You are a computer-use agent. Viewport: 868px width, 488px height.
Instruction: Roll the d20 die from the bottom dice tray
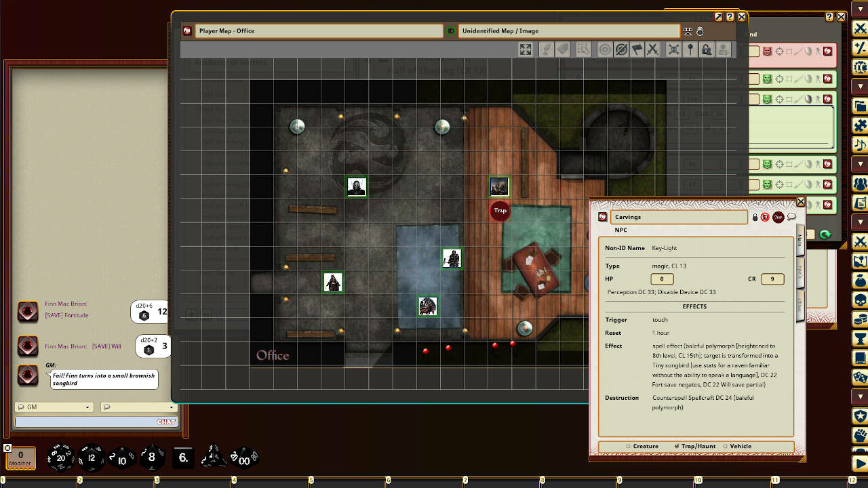click(x=60, y=457)
